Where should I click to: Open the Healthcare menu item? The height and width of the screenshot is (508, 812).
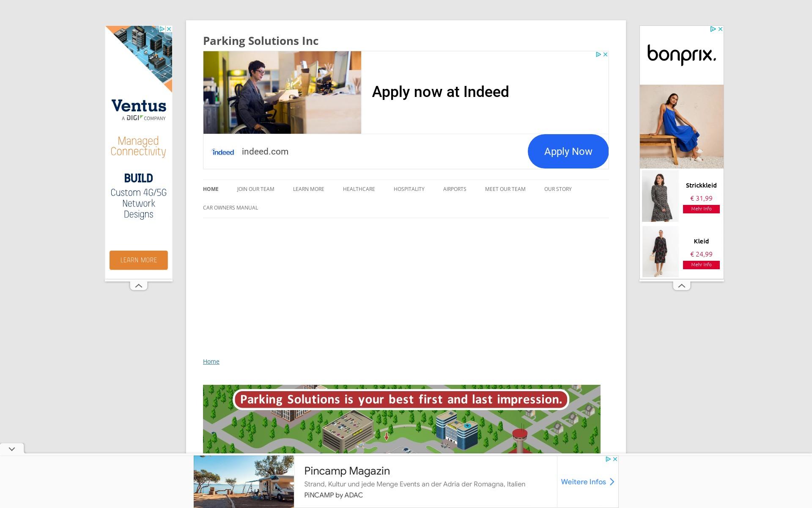pos(359,189)
